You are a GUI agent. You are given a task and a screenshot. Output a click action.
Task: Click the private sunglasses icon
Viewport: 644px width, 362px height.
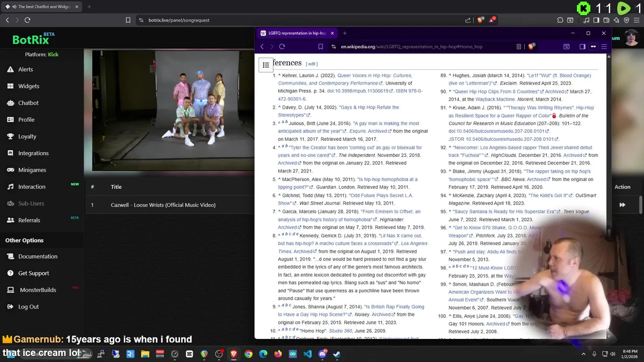point(593,46)
